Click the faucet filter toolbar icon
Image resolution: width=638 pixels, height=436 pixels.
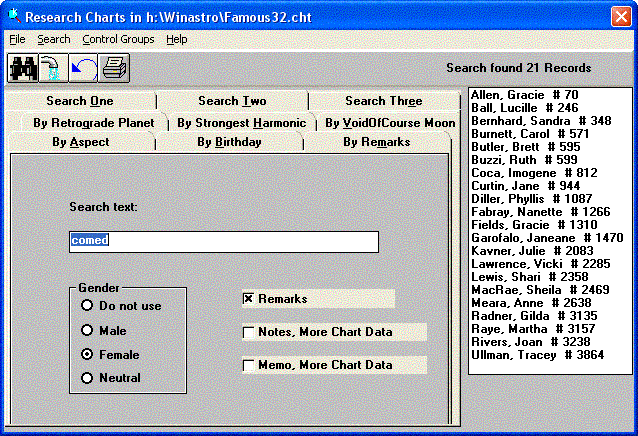coord(52,68)
